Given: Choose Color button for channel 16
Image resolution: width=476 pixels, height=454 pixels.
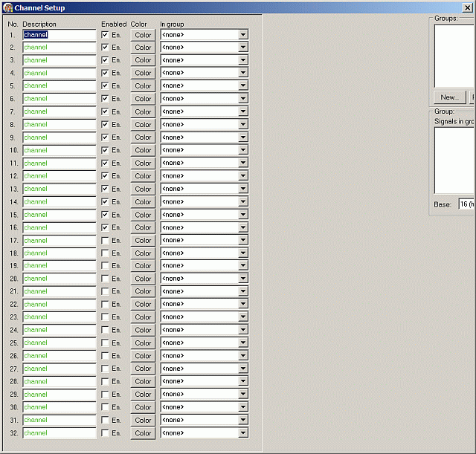Looking at the screenshot, I should click(143, 227).
